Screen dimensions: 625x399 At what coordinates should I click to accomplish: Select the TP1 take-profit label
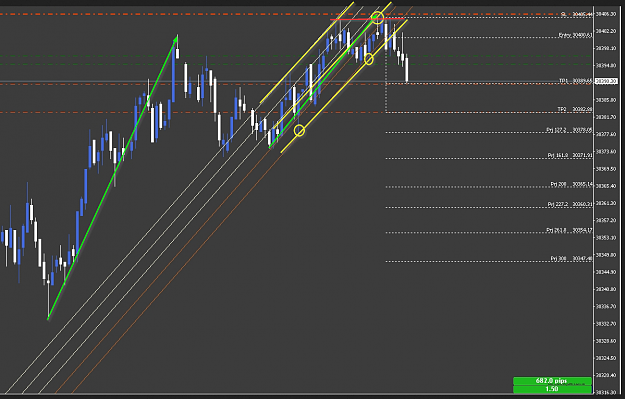coord(575,81)
